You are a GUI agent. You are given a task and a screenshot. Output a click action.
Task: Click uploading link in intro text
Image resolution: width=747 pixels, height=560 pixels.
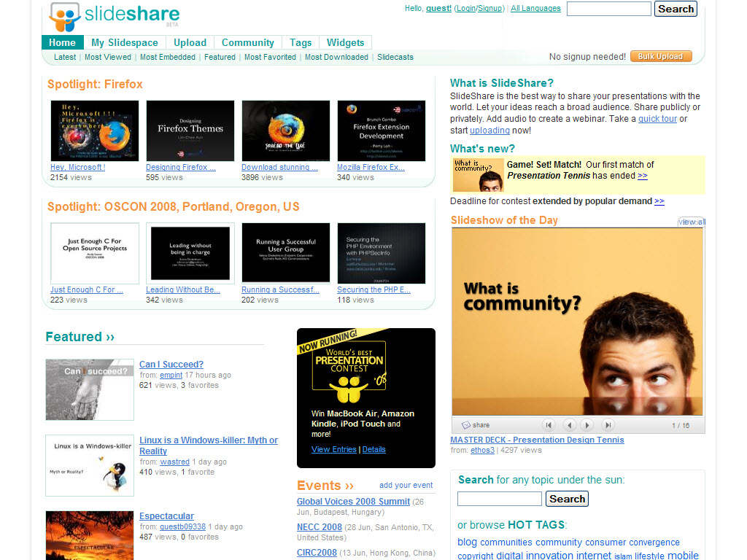[489, 131]
